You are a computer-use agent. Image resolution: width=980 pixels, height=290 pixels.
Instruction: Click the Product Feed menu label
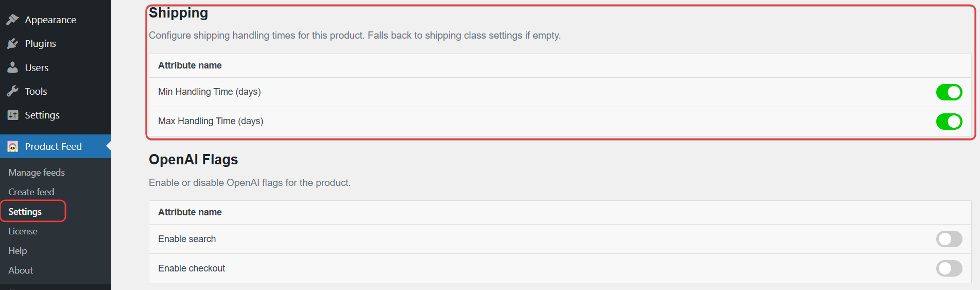54,147
